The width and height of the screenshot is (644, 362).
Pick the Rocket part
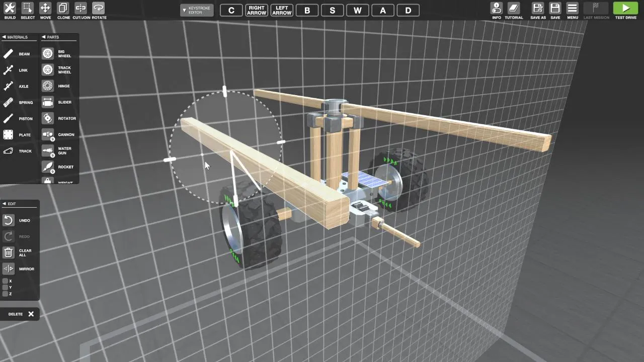point(59,167)
